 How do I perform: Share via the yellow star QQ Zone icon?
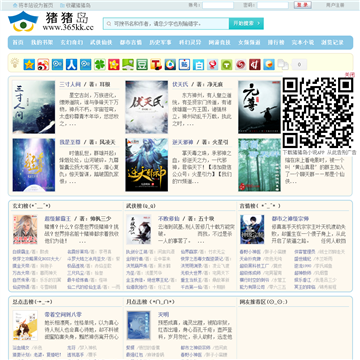(x=29, y=64)
